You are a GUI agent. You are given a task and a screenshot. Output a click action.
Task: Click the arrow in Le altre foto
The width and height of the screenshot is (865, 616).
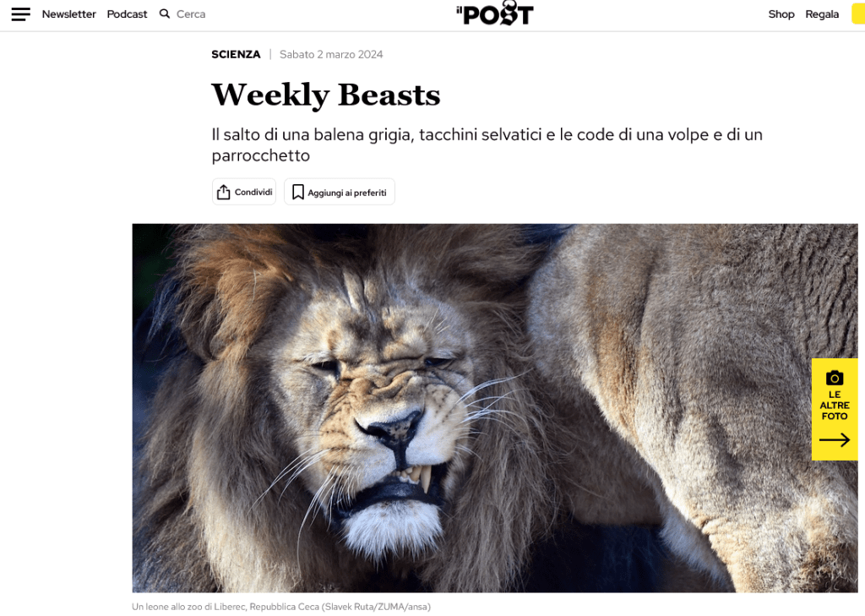point(834,440)
